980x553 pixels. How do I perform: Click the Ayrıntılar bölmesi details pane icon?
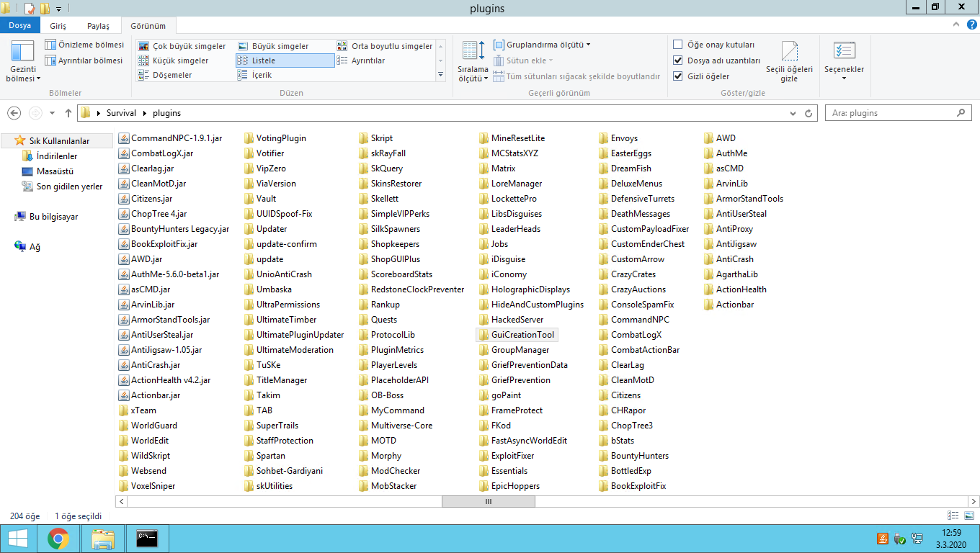pos(50,60)
